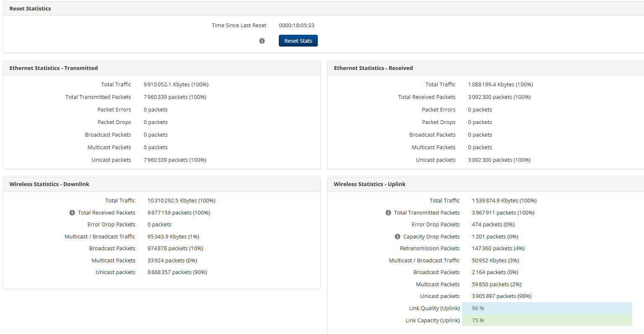Click Ethernet Statistics - Received panel header
This screenshot has width=644, height=334.
[x=373, y=68]
